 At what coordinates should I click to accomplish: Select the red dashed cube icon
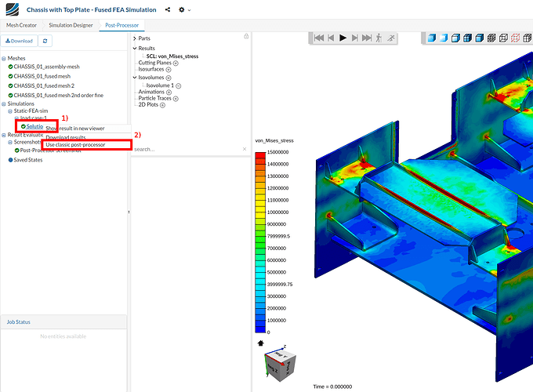pyautogui.click(x=515, y=38)
